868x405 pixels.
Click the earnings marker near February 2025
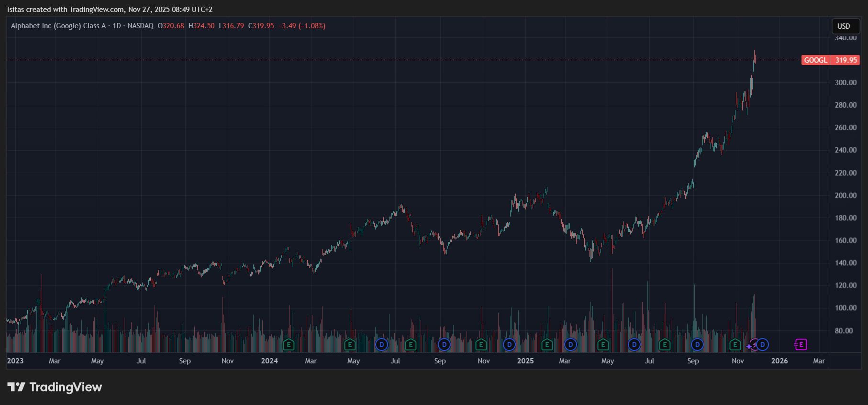547,344
